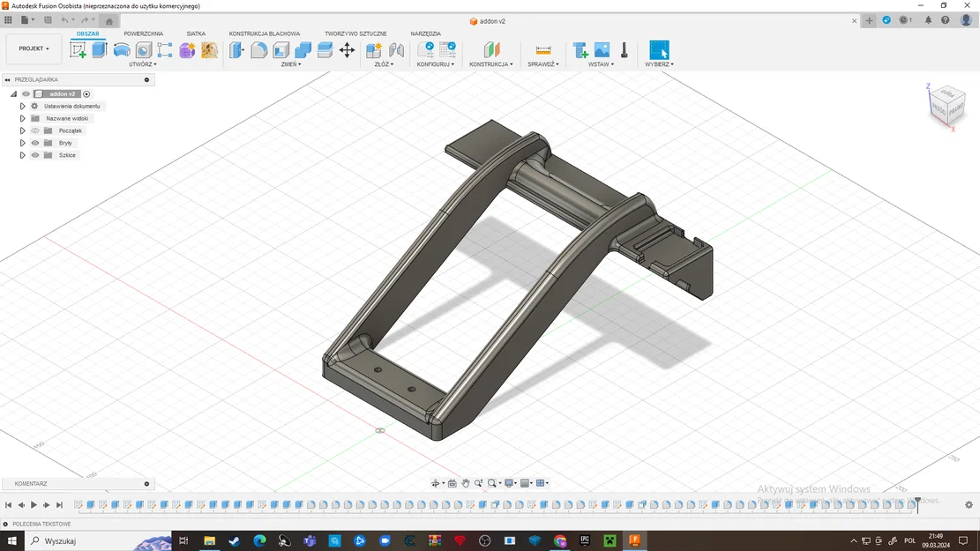Select the Hole tool

[x=143, y=50]
